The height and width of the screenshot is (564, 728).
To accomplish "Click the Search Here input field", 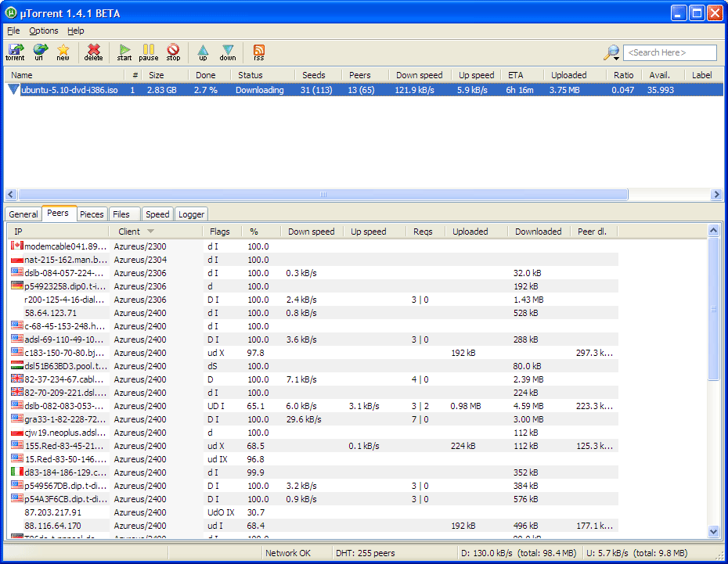I will pyautogui.click(x=669, y=52).
